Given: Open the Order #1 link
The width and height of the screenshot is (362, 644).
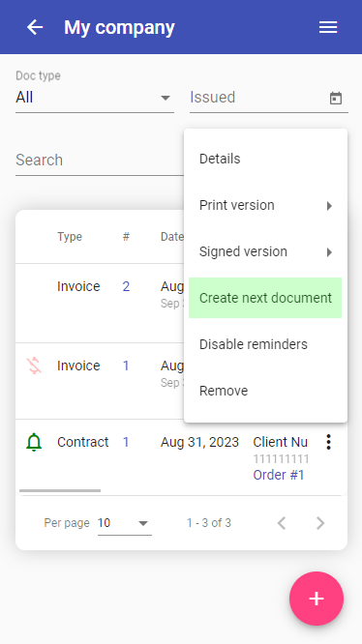Looking at the screenshot, I should (279, 475).
